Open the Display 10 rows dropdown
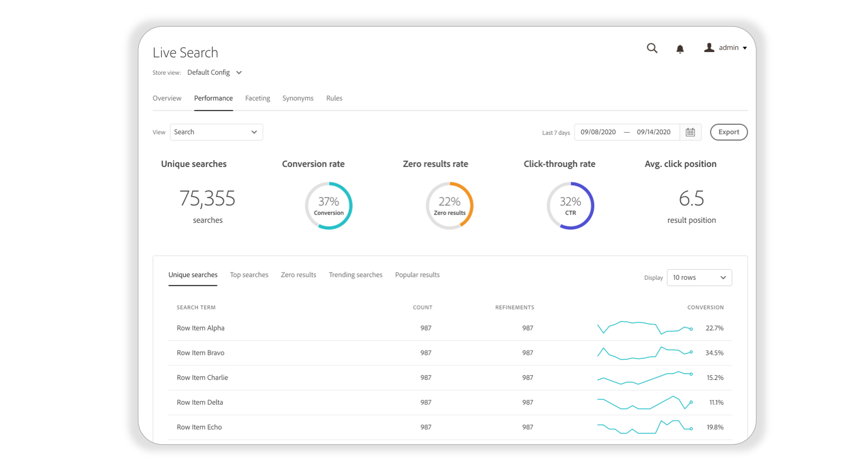 699,278
